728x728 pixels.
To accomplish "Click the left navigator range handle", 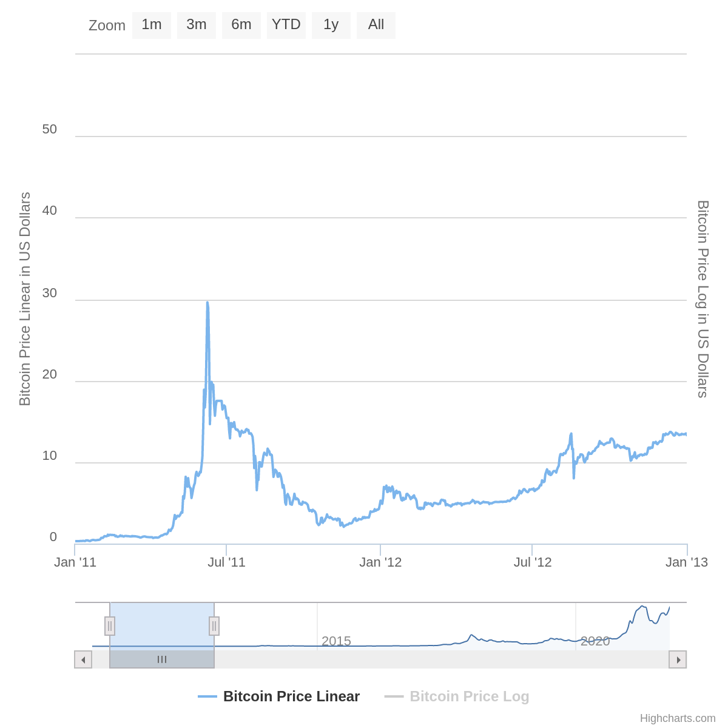I will (110, 626).
